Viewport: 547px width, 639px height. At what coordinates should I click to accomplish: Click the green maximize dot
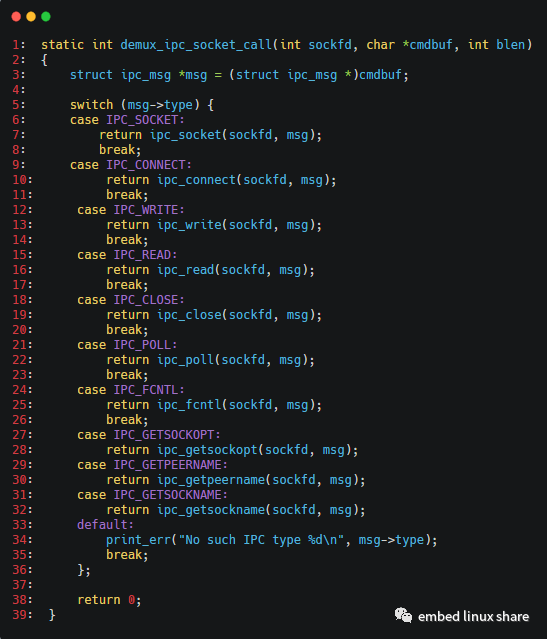[x=46, y=17]
